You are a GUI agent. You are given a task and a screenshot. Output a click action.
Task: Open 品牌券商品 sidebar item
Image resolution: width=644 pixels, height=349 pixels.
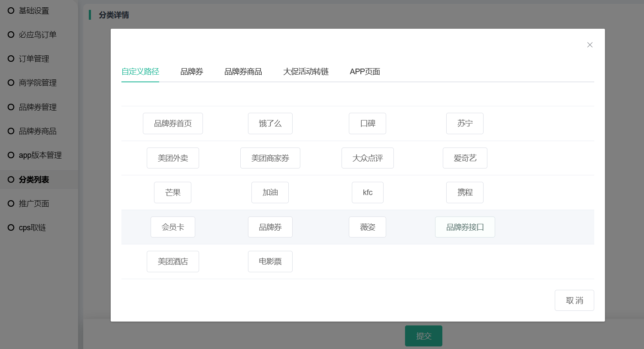point(38,131)
